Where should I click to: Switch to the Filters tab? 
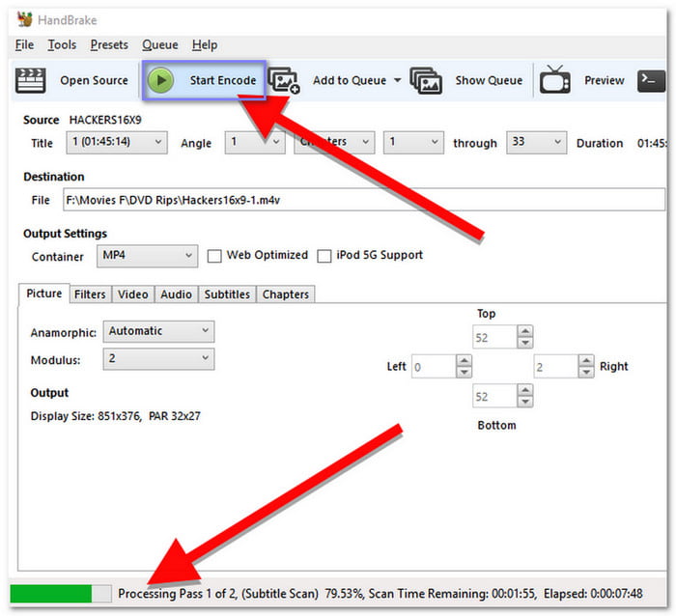click(90, 294)
